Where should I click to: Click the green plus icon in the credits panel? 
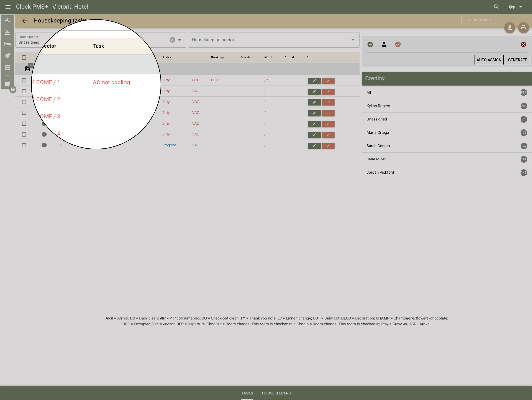coord(370,44)
